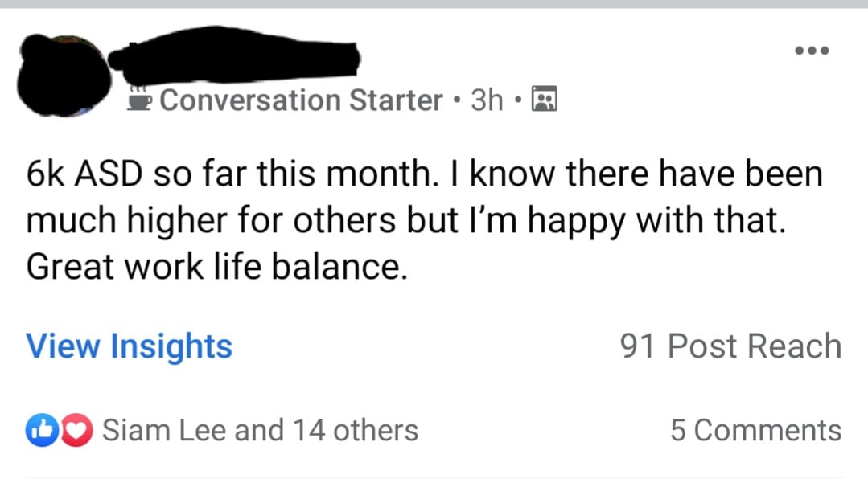Open the three-dot post options menu
Image resolution: width=868 pixels, height=487 pixels.
click(x=811, y=51)
